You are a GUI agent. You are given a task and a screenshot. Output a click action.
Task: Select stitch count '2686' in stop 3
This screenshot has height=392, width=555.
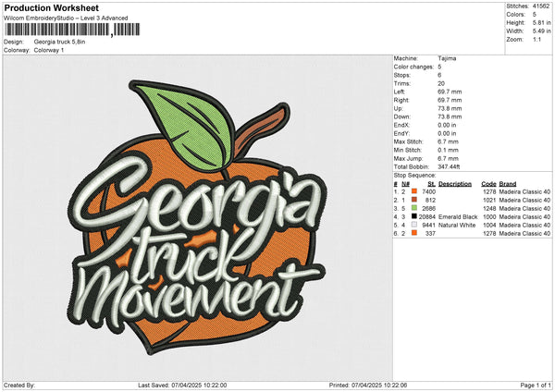pyautogui.click(x=428, y=208)
